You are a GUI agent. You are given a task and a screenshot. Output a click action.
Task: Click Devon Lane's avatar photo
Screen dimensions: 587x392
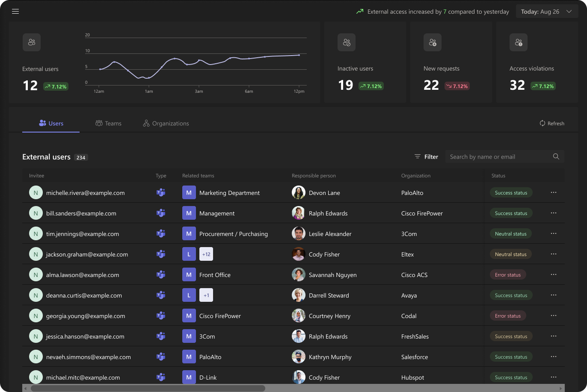click(298, 193)
